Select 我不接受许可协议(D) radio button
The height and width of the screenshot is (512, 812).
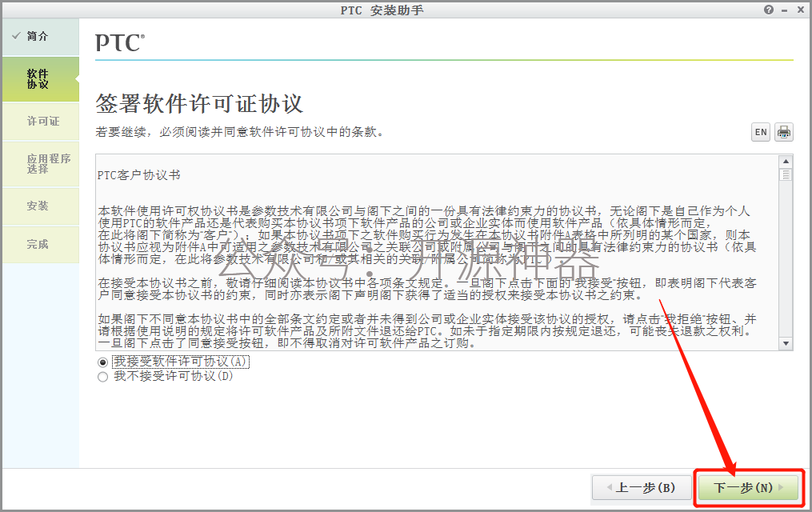pyautogui.click(x=102, y=377)
